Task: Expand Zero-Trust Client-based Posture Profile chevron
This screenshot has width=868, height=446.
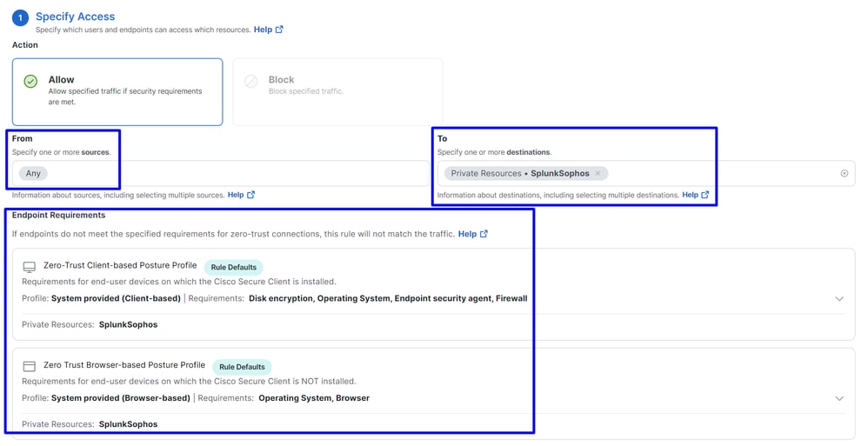Action: point(839,299)
